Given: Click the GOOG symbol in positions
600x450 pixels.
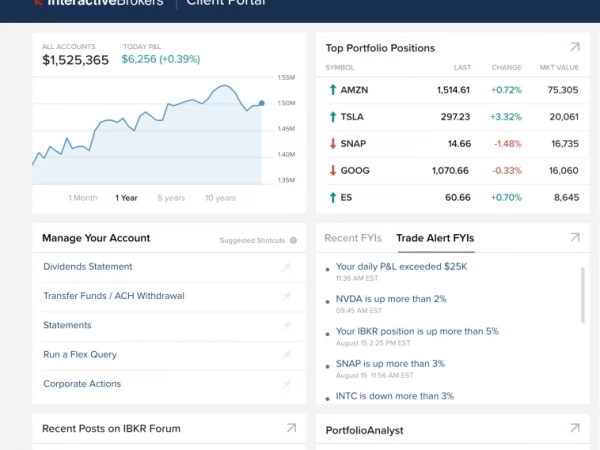Looking at the screenshot, I should 355,170.
